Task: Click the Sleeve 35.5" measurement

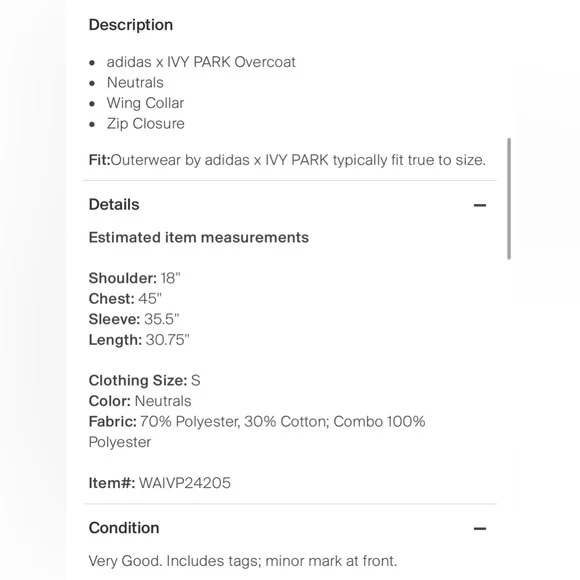Action: 134,319
